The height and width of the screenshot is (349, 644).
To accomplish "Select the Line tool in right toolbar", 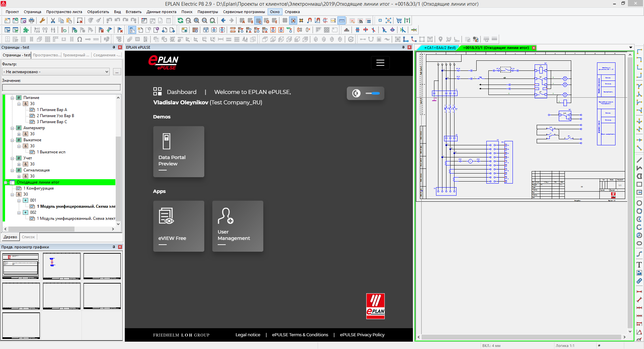I will tap(639, 160).
